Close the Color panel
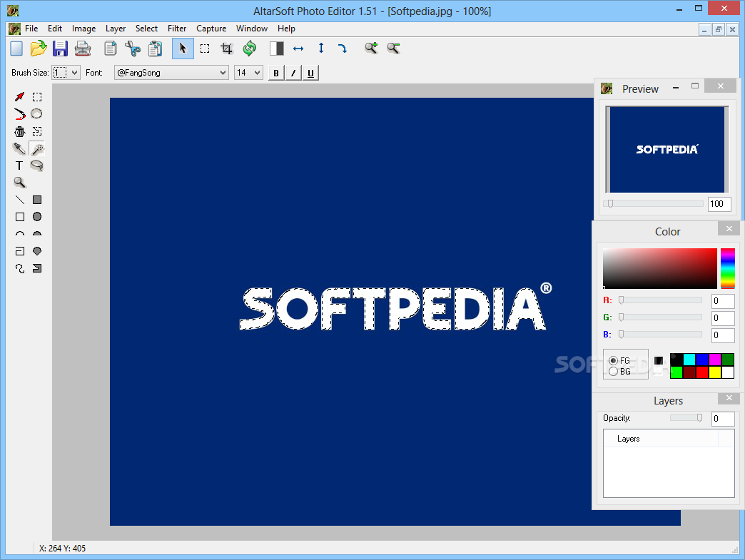This screenshot has width=745, height=560. pyautogui.click(x=729, y=229)
